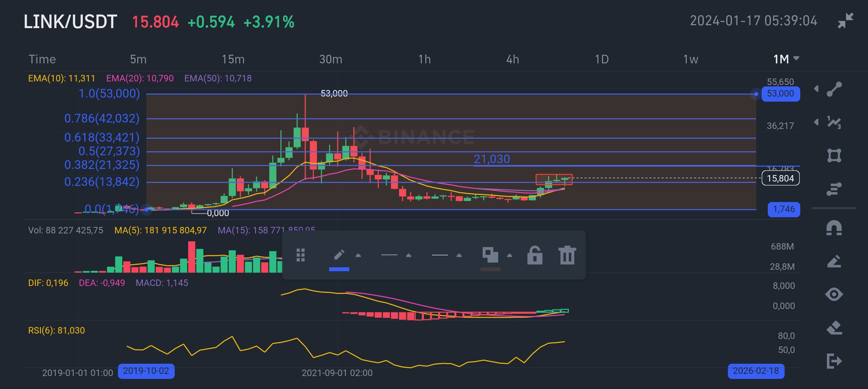The height and width of the screenshot is (389, 868).
Task: Exit drawing mode via exit icon
Action: click(834, 361)
